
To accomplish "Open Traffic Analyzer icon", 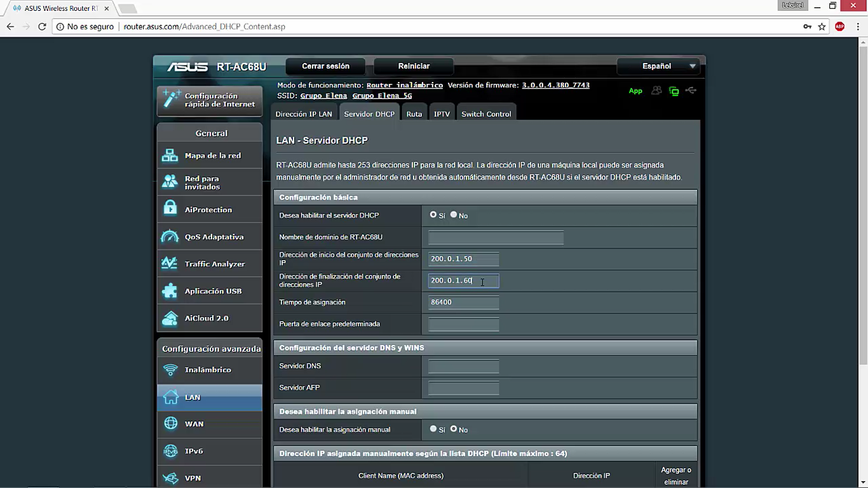I will pos(170,264).
